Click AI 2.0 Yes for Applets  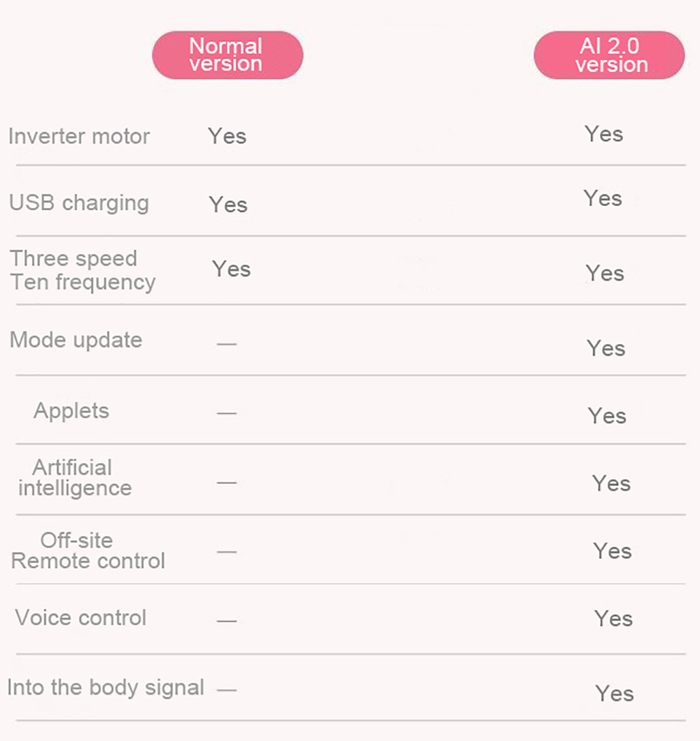[x=607, y=416]
